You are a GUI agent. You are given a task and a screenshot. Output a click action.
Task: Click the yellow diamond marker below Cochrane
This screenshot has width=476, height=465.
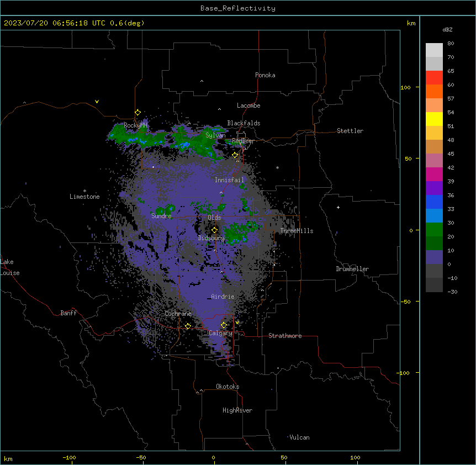(188, 326)
